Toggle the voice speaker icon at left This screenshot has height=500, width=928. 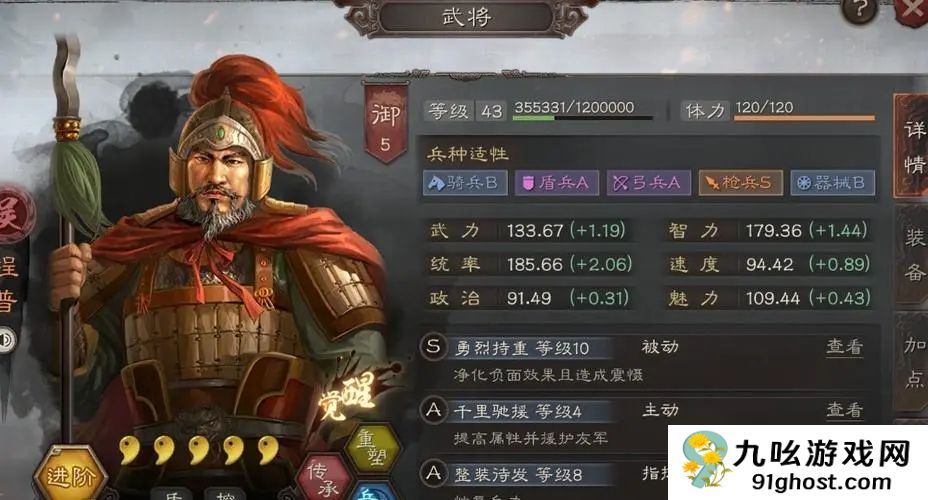(x=7, y=340)
